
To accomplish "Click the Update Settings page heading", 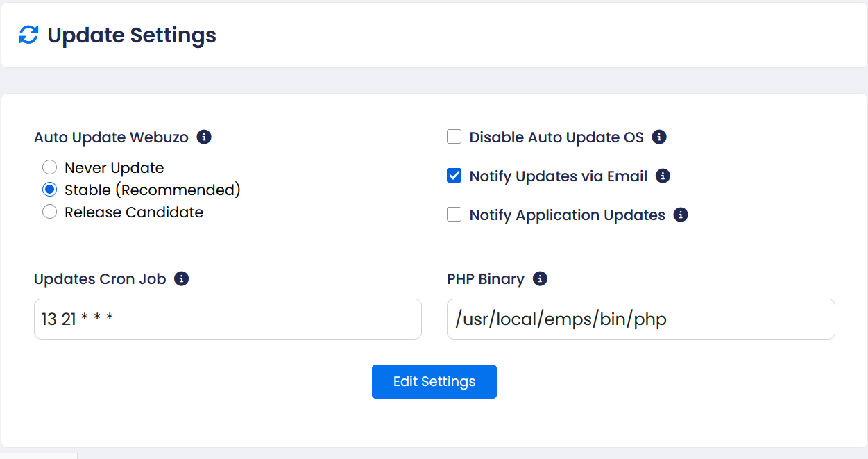I will (x=132, y=35).
